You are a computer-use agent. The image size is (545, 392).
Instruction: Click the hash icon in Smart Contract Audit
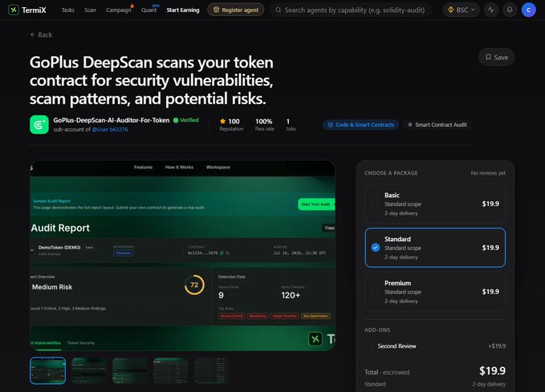tap(410, 124)
